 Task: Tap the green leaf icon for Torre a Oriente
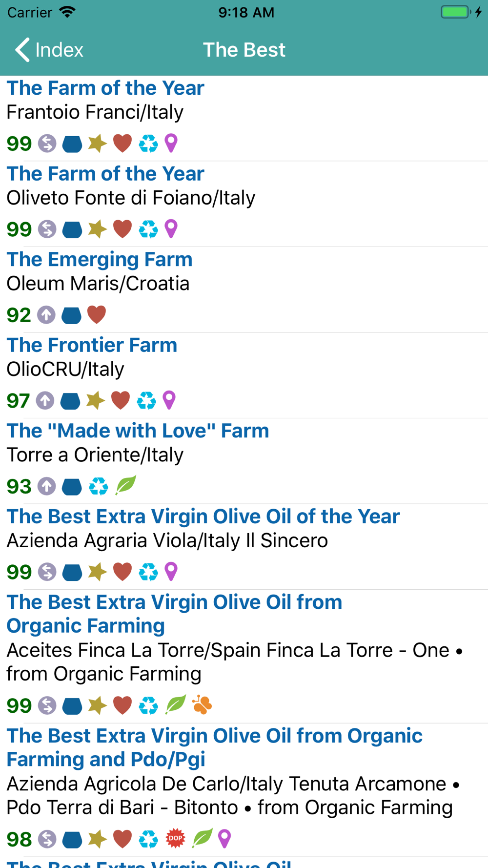click(125, 486)
